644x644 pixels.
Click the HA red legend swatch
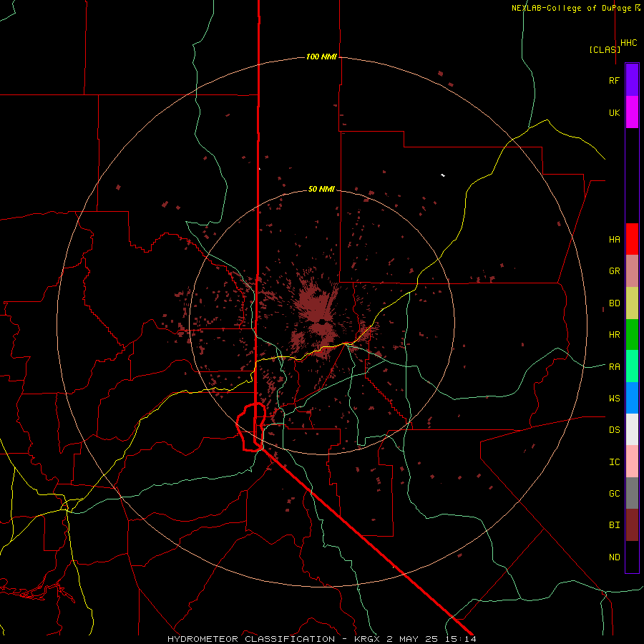(632, 239)
